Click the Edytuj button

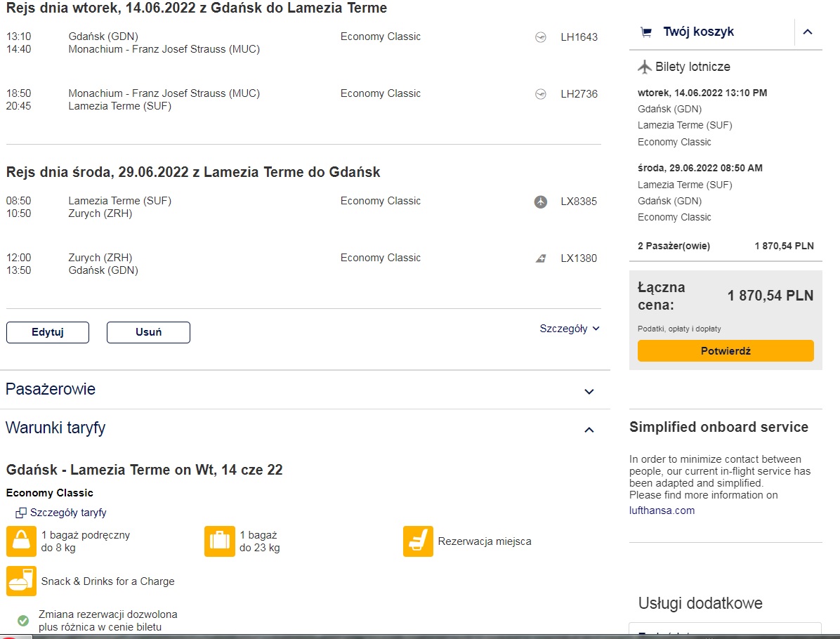click(x=48, y=332)
